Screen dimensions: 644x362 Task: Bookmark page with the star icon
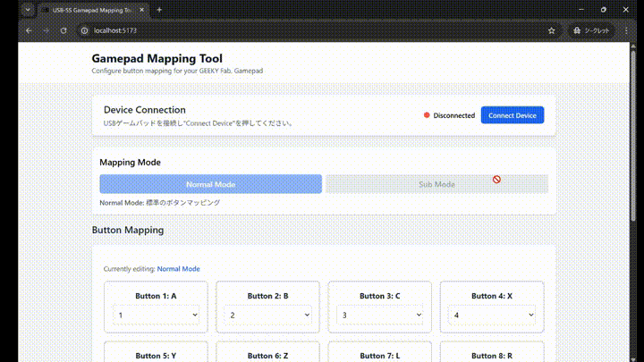point(551,30)
